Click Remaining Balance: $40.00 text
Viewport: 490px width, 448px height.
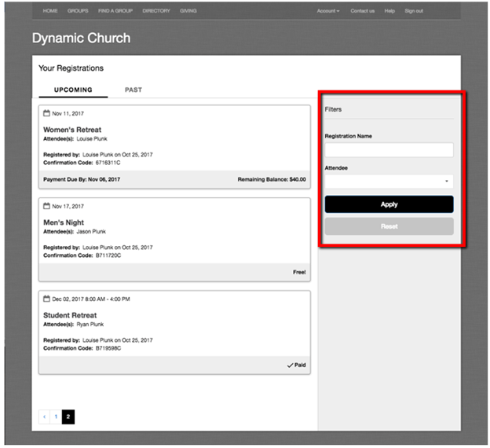(272, 179)
